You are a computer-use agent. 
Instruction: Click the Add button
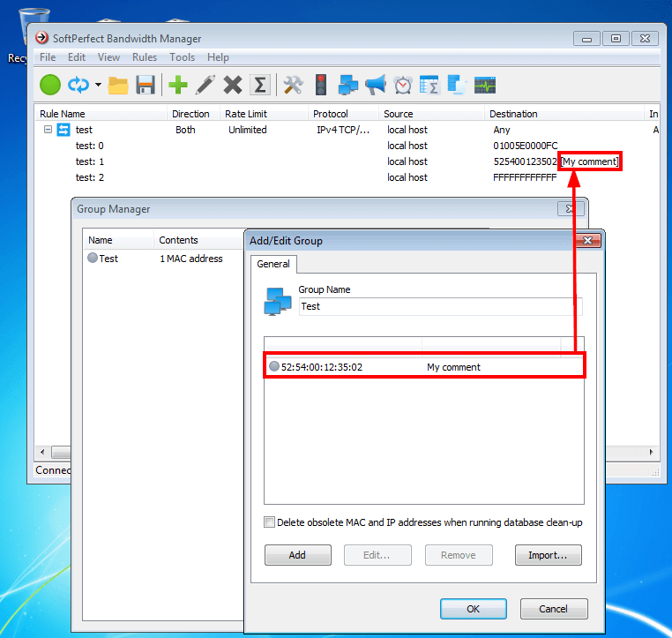point(298,555)
